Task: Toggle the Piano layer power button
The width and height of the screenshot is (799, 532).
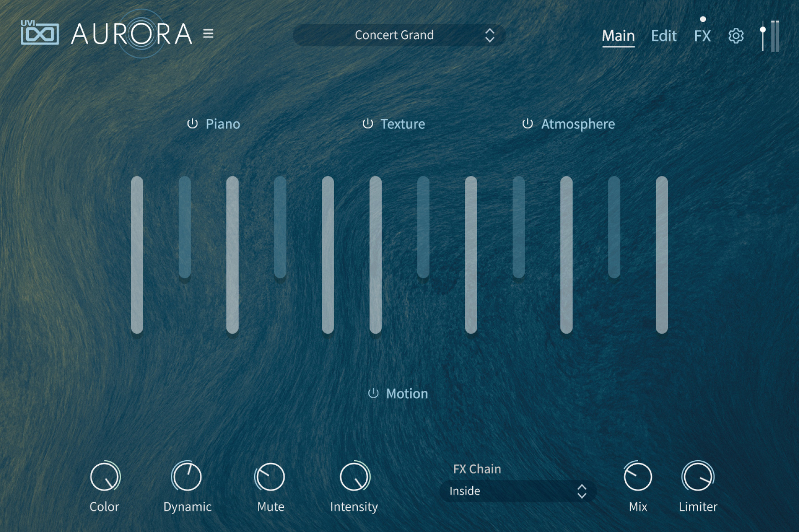Action: point(192,123)
